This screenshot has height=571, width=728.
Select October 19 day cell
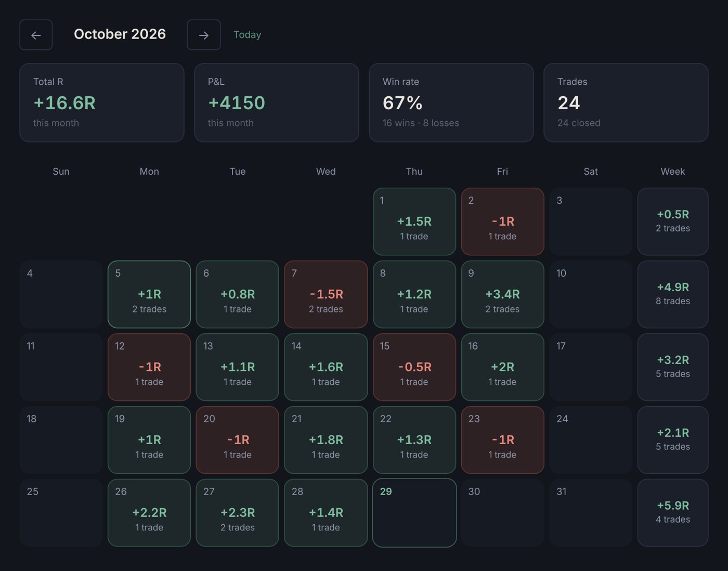point(149,440)
